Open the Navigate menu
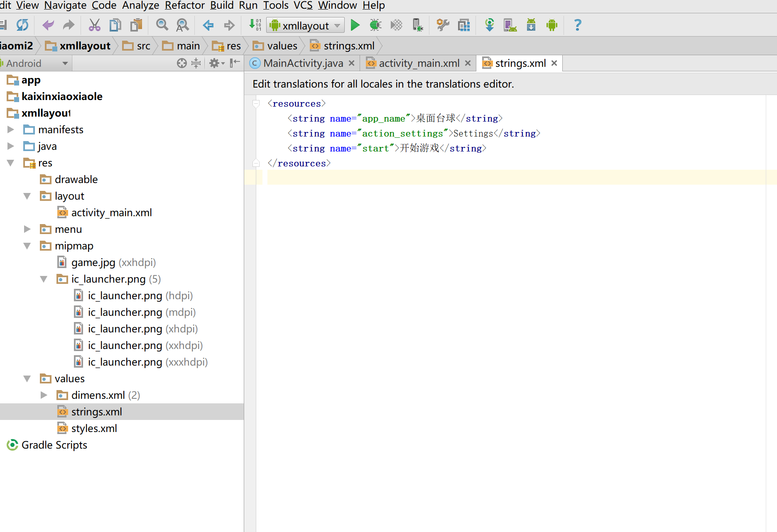Viewport: 777px width, 532px height. pos(65,5)
